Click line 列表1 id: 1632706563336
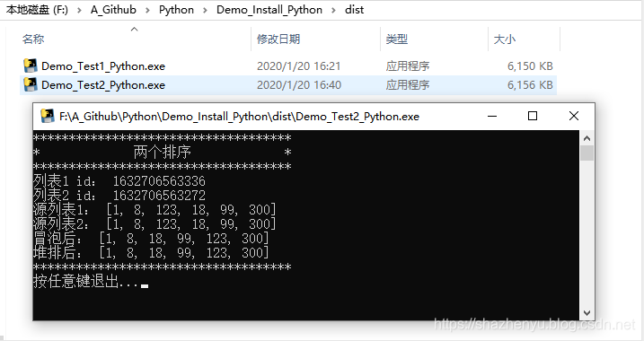The image size is (644, 341). [x=119, y=181]
